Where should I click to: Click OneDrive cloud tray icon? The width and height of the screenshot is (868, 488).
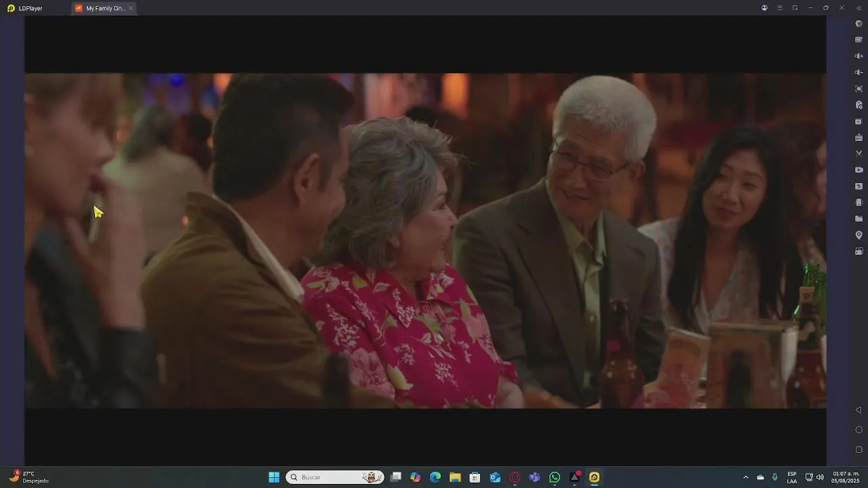tap(760, 477)
